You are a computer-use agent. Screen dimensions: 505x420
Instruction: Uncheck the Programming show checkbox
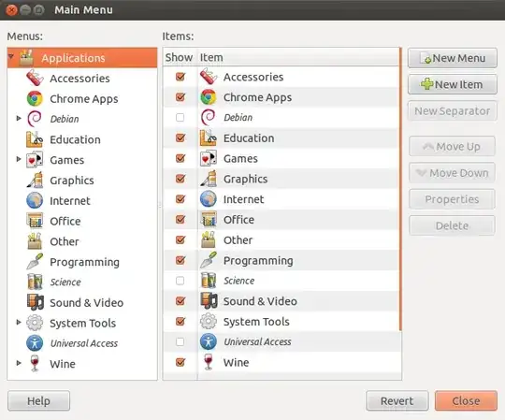180,260
